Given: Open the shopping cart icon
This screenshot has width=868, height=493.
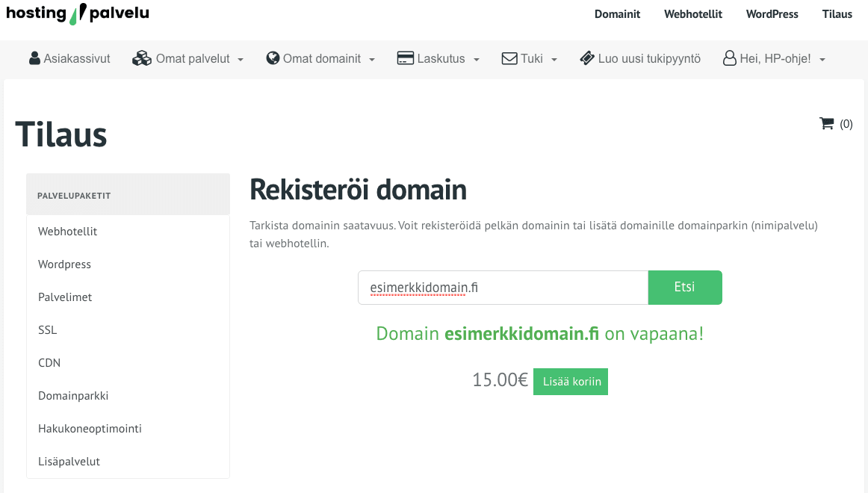Looking at the screenshot, I should tap(826, 123).
